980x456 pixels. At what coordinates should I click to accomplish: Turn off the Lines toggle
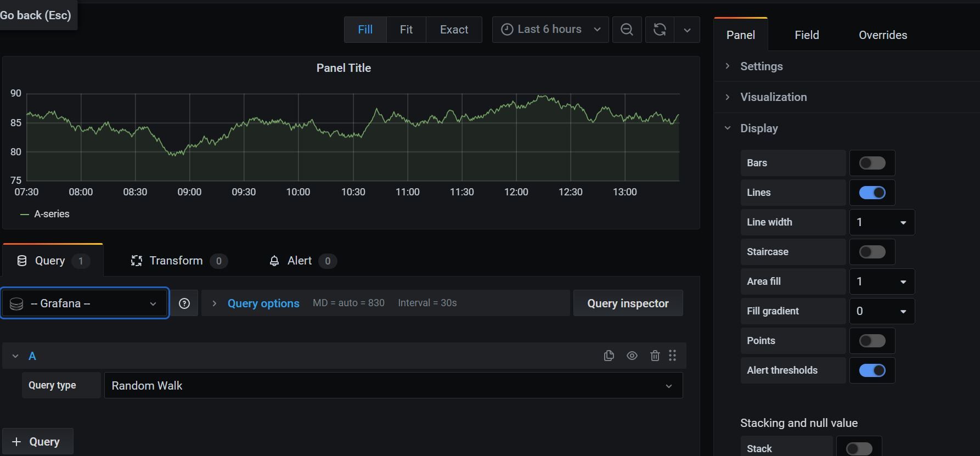[872, 193]
